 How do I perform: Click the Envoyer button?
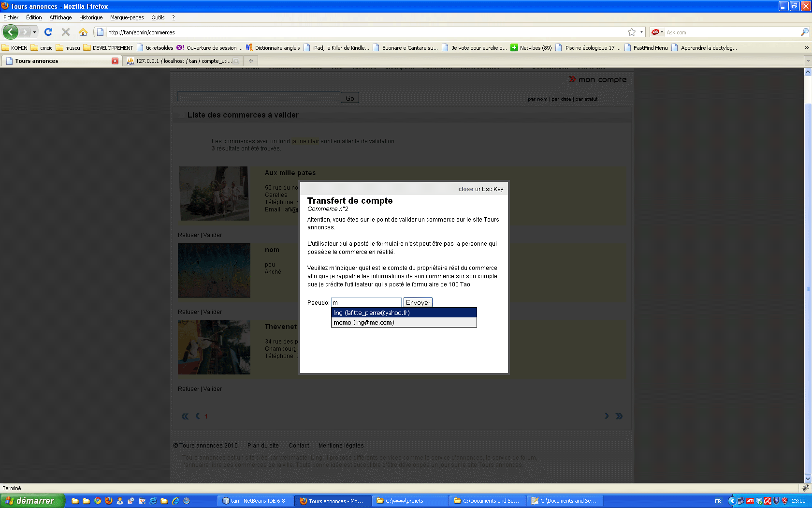pos(418,302)
